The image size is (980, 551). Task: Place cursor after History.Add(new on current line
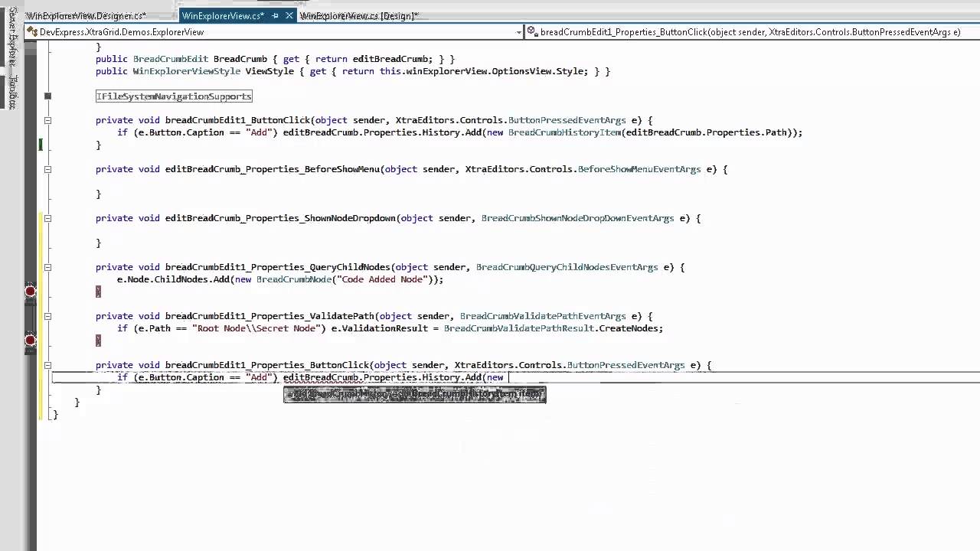[509, 377]
